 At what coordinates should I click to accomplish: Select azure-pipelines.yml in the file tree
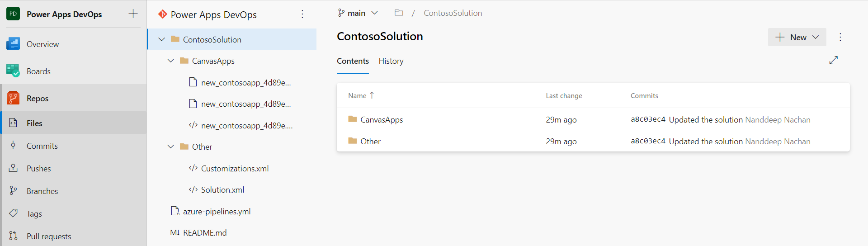tap(217, 211)
